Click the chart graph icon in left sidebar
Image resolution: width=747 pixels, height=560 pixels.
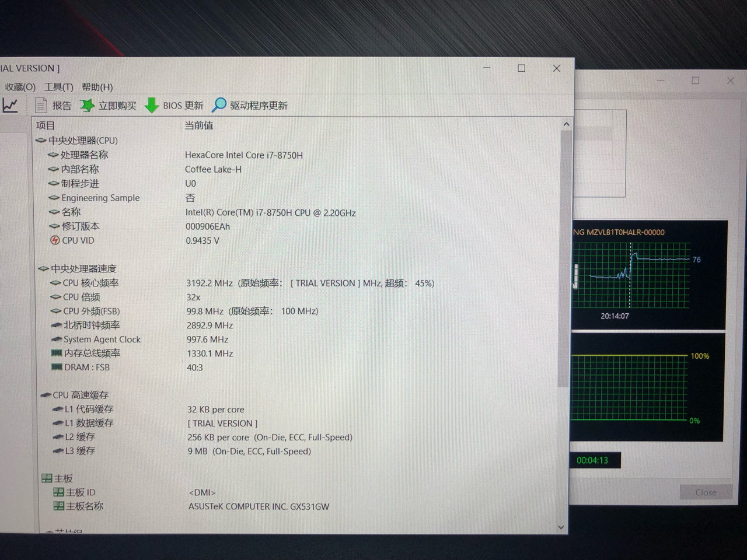tap(10, 105)
